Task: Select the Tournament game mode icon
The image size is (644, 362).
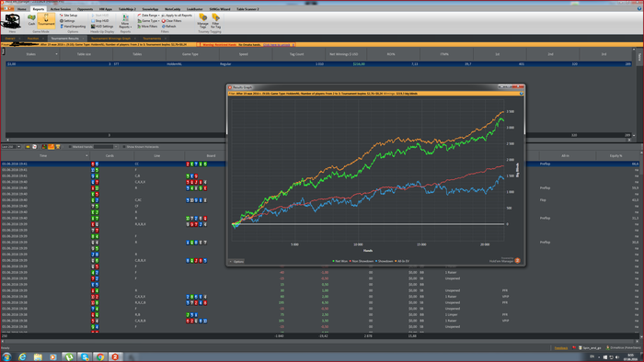Action: point(46,19)
